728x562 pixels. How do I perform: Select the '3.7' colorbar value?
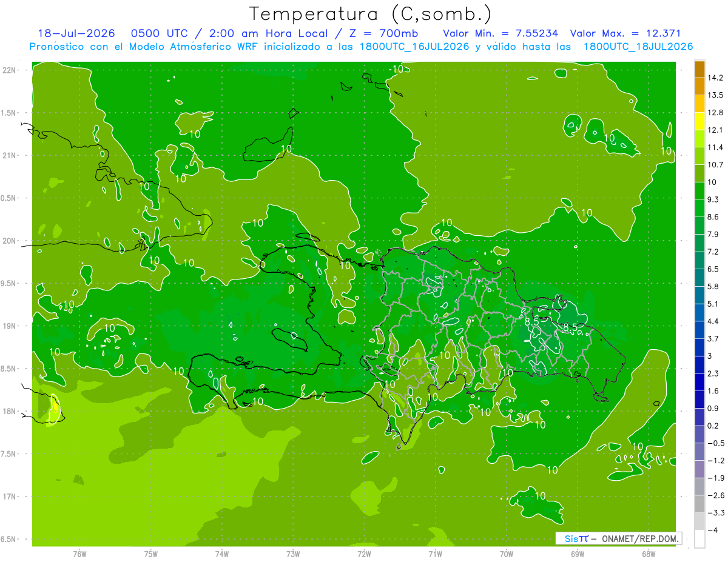[713, 339]
